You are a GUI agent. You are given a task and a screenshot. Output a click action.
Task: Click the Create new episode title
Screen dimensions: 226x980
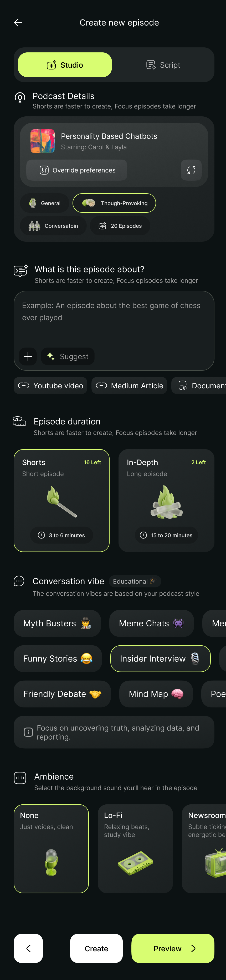click(119, 23)
